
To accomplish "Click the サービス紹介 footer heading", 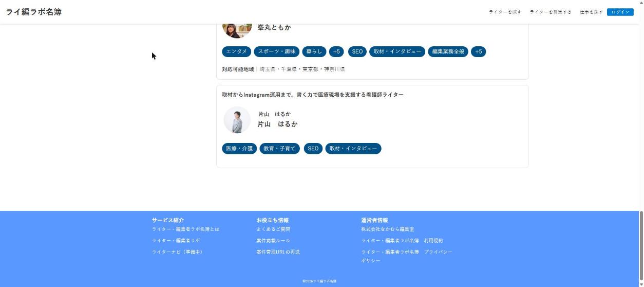I will tap(167, 220).
